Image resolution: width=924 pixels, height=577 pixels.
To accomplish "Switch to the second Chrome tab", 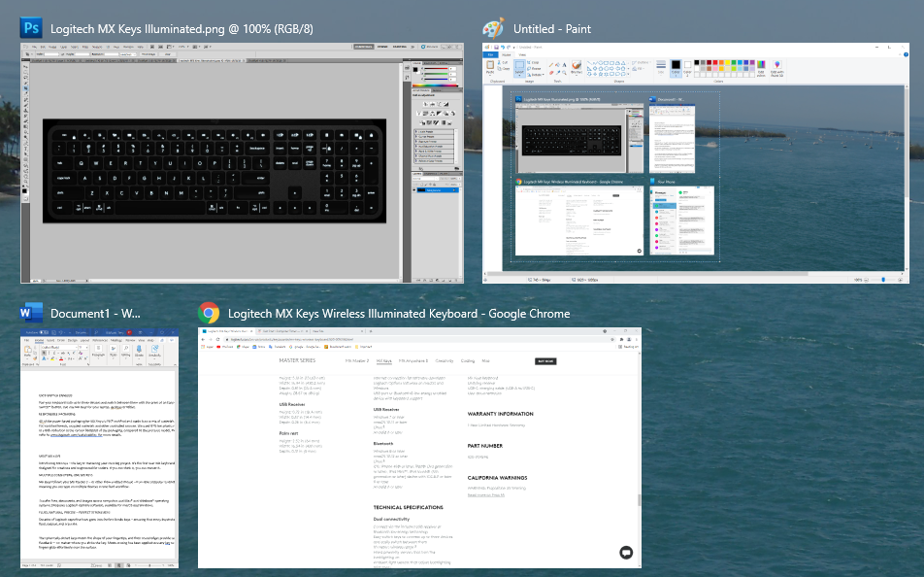I will pyautogui.click(x=282, y=331).
